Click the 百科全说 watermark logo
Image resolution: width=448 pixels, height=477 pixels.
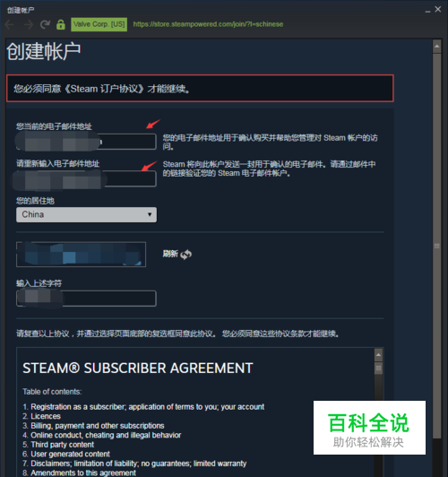(x=369, y=428)
